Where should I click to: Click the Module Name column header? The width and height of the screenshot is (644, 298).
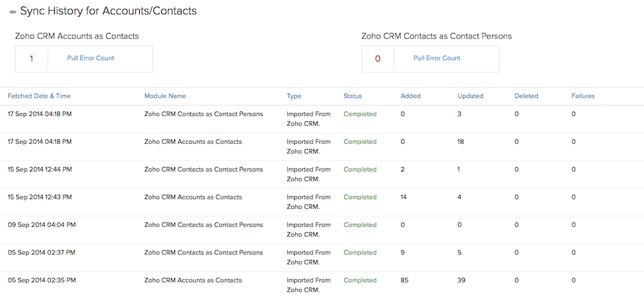165,96
